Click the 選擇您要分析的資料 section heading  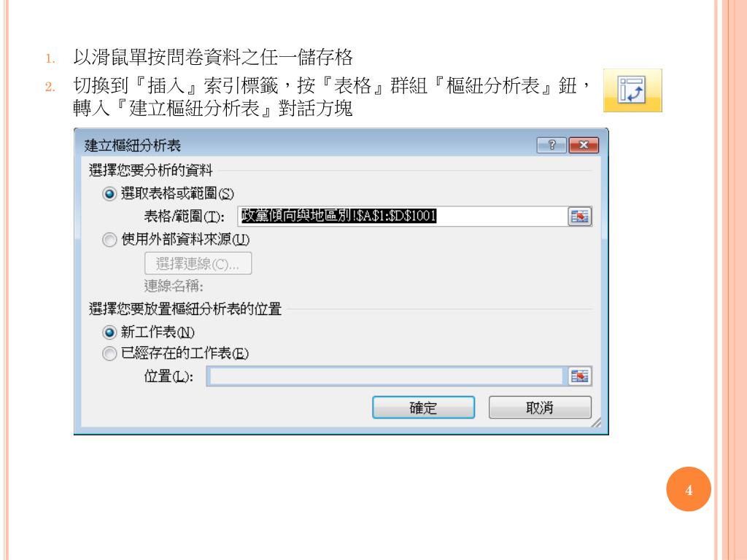click(150, 170)
